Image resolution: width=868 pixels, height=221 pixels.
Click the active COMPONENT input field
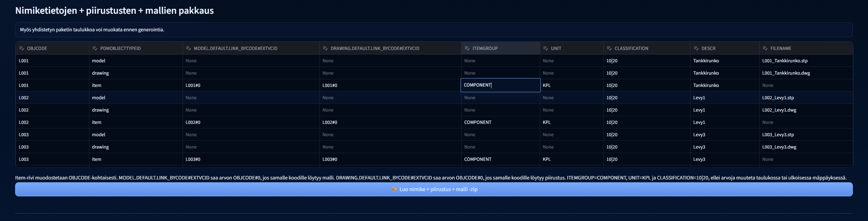(500, 85)
